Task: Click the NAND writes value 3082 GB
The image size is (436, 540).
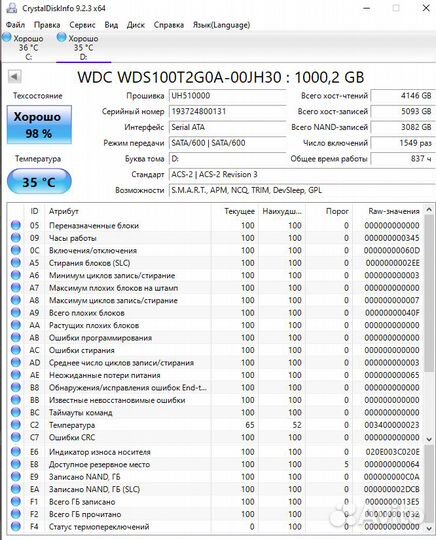Action: point(403,127)
